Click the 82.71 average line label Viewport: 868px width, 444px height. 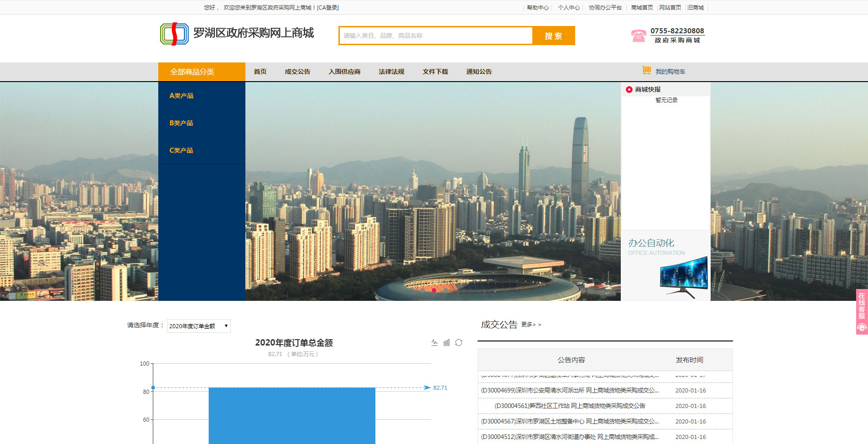(440, 388)
